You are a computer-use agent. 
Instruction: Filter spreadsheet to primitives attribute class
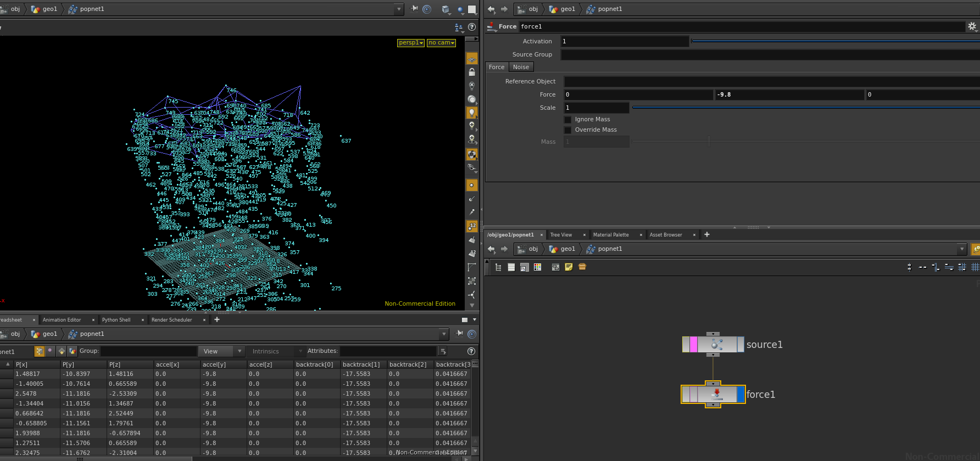[x=62, y=351]
